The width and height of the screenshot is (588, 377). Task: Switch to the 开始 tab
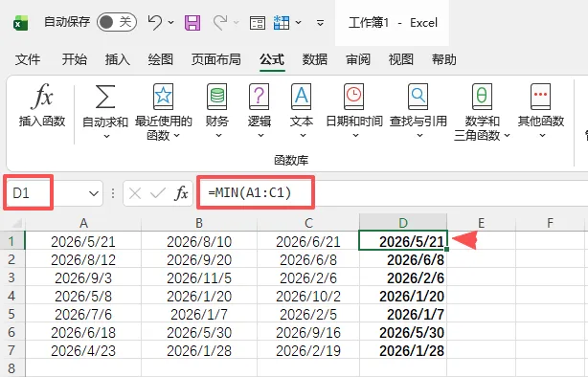click(75, 59)
